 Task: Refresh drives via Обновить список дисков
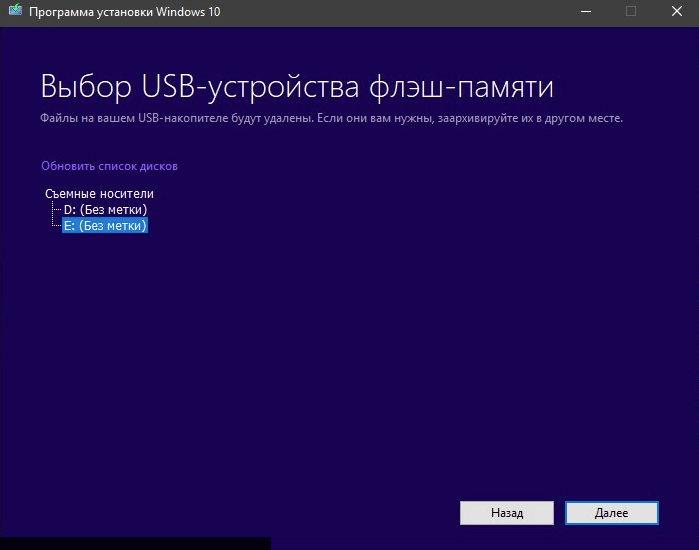tap(109, 166)
